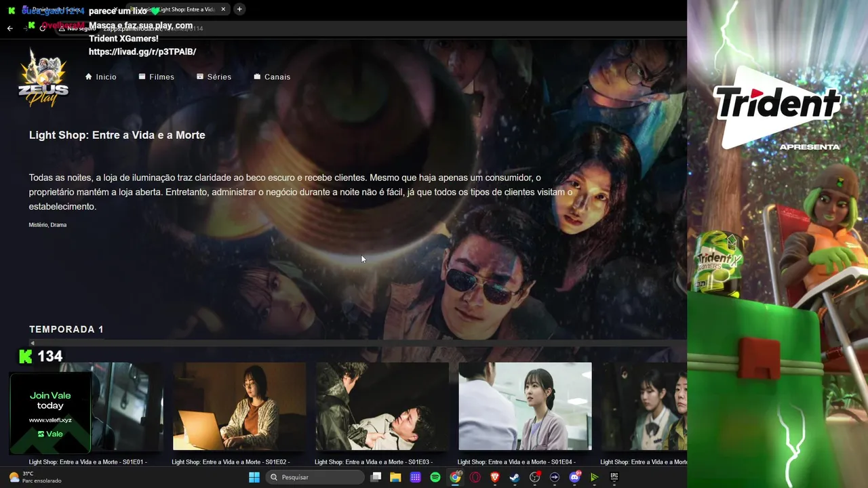Open Brave browser from the taskbar
The image size is (868, 488).
pyautogui.click(x=495, y=477)
